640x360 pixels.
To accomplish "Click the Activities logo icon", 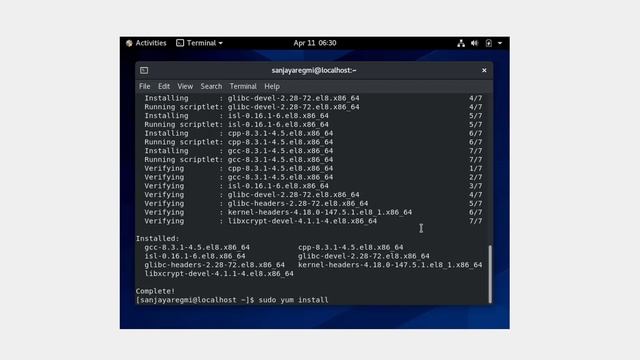I will point(129,43).
